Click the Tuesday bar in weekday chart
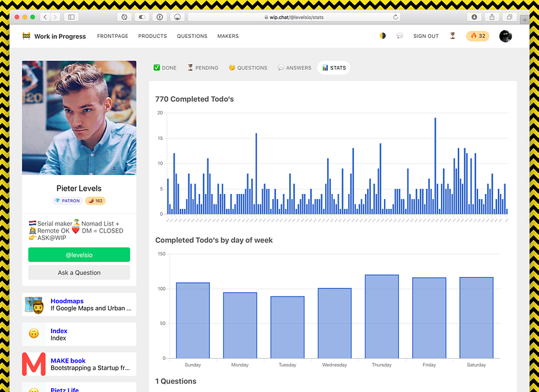This screenshot has height=392, width=539. coord(287,327)
